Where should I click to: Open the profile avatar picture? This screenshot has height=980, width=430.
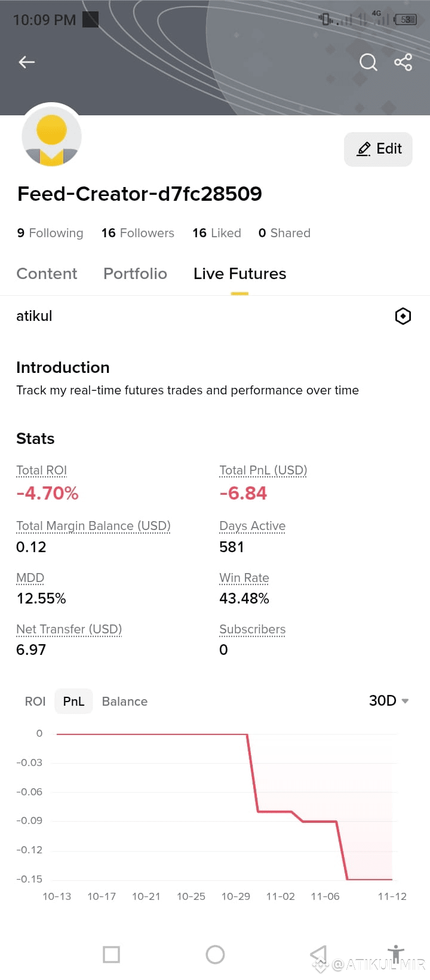(52, 137)
